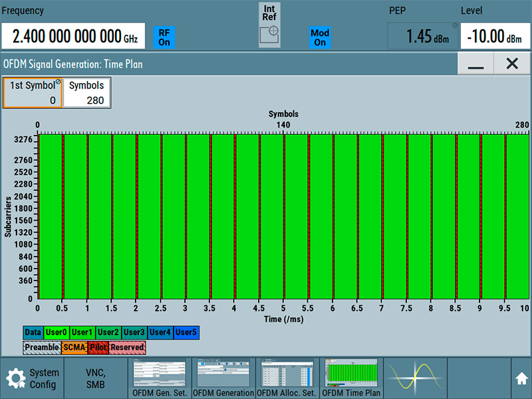Toggle the RF On switch
This screenshot has width=532, height=399.
pyautogui.click(x=164, y=37)
